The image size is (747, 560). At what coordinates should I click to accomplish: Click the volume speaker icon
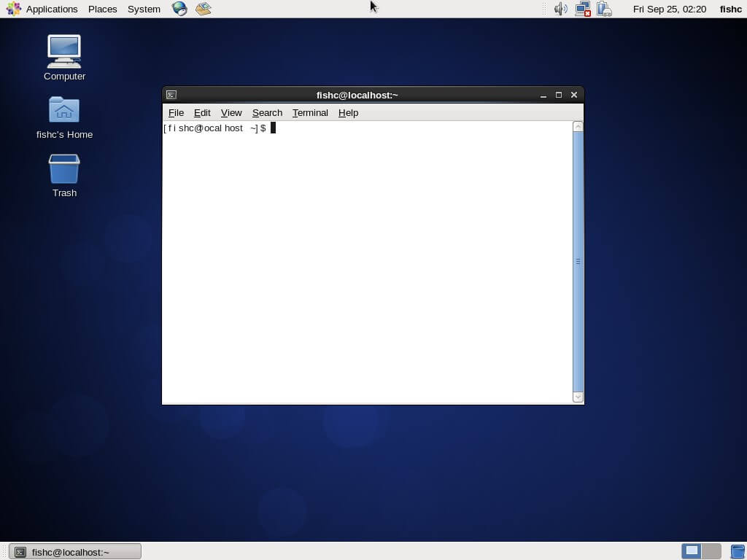[x=560, y=9]
